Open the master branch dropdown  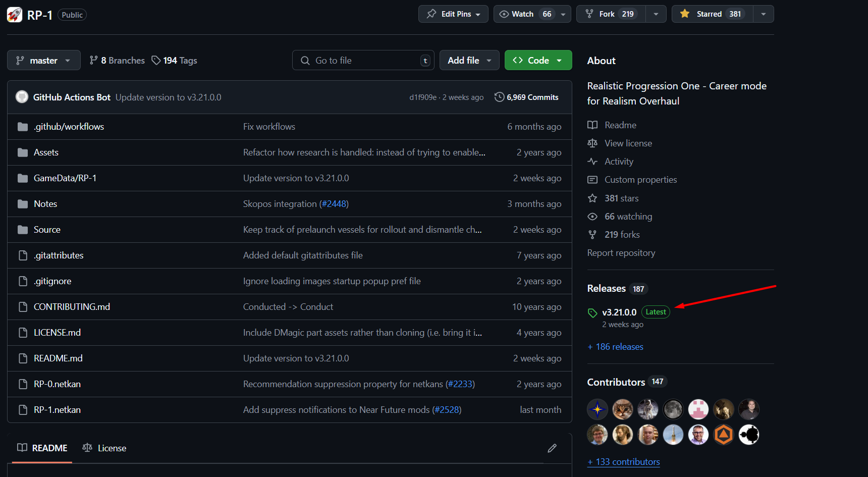44,60
